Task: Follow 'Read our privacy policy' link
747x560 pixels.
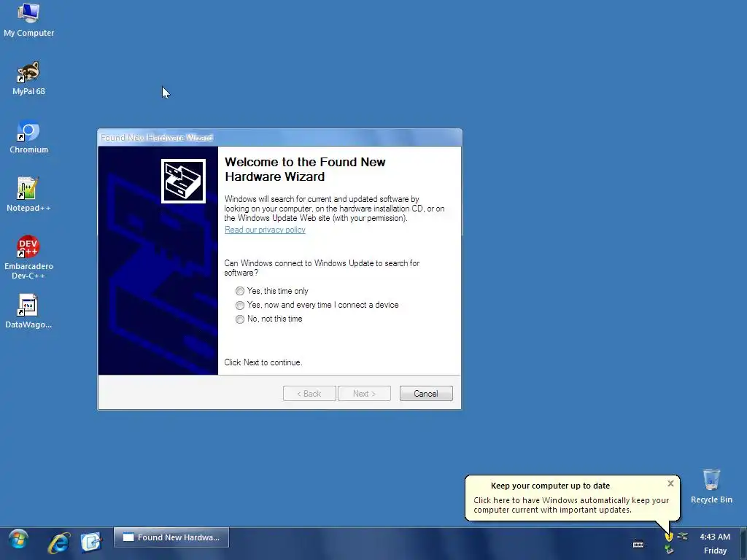Action: point(265,230)
